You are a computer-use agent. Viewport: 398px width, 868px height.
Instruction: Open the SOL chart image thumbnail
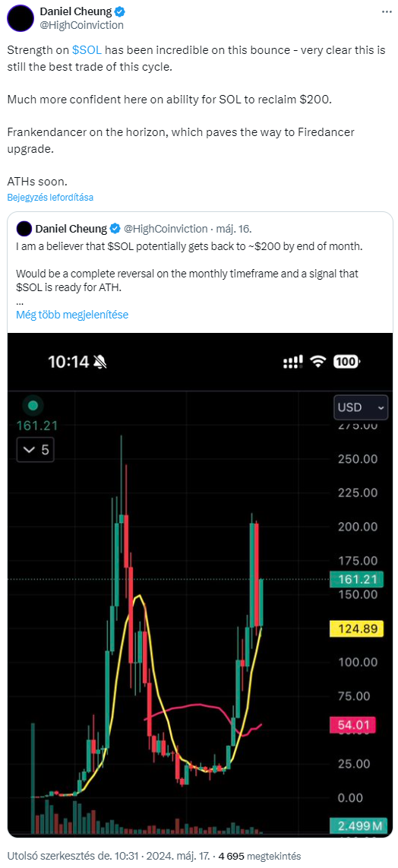pos(200,584)
